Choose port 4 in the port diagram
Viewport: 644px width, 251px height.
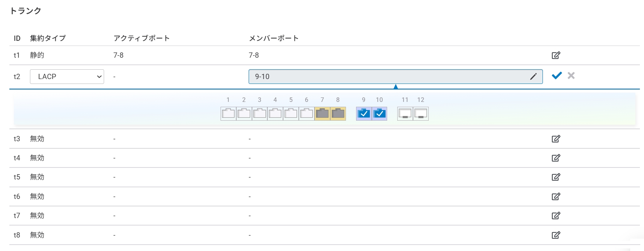coord(275,114)
